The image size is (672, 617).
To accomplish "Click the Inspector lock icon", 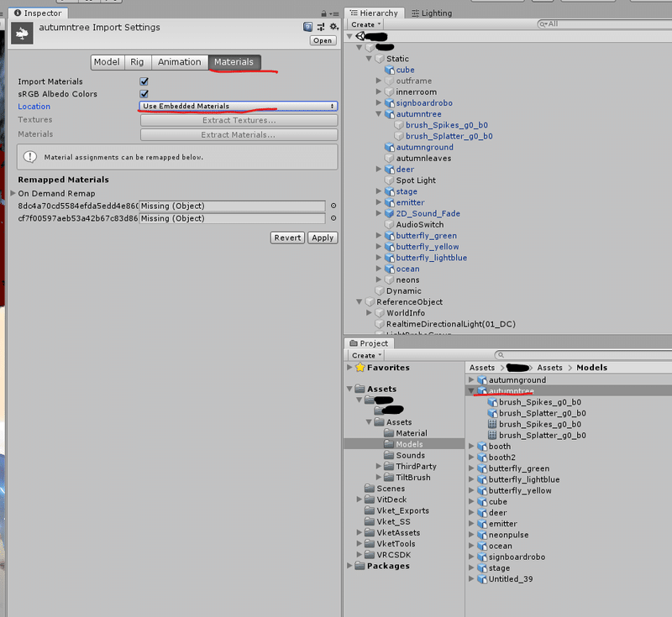I will pos(323,13).
